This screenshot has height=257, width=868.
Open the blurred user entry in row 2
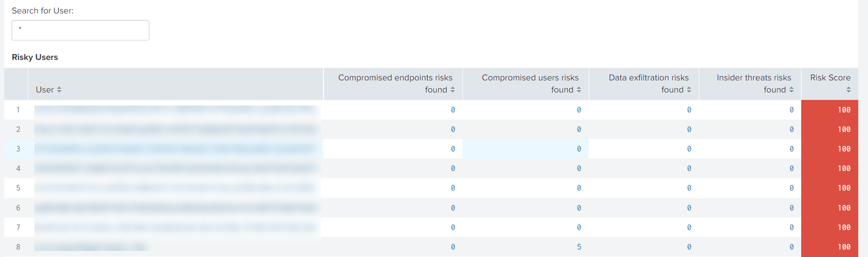(x=176, y=129)
